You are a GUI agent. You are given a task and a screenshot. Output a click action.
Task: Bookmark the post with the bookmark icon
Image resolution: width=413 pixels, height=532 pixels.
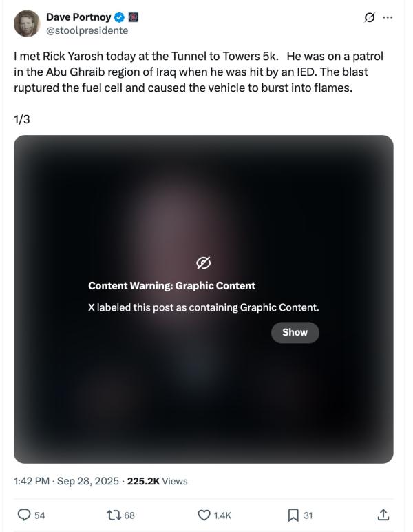coord(293,515)
